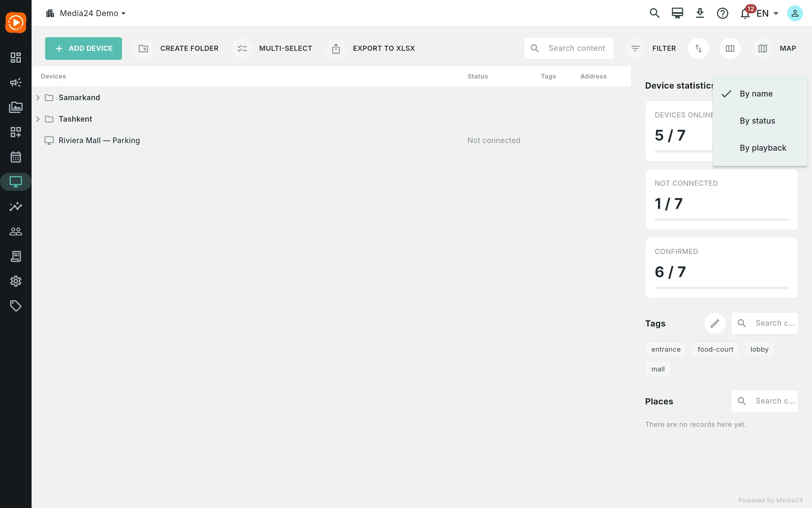Click the Confirmed statistics card
Screen dimensions: 812x508
[721, 268]
